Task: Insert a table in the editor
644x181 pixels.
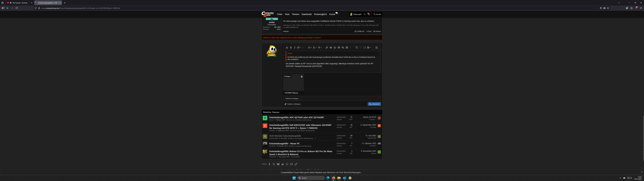Action: pos(347,47)
